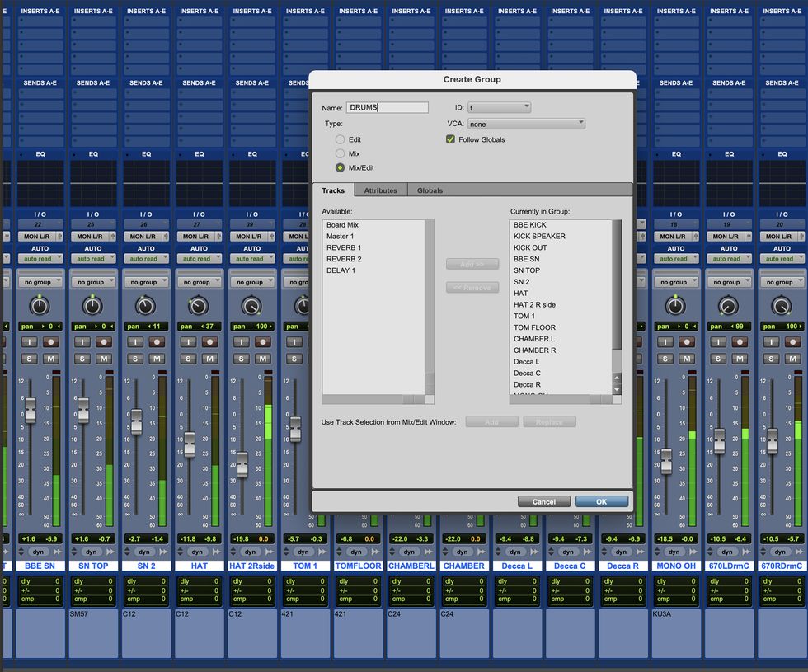Viewport: 808px width, 672px height.
Task: Click the BBE SN volume fader
Action: [x=31, y=411]
